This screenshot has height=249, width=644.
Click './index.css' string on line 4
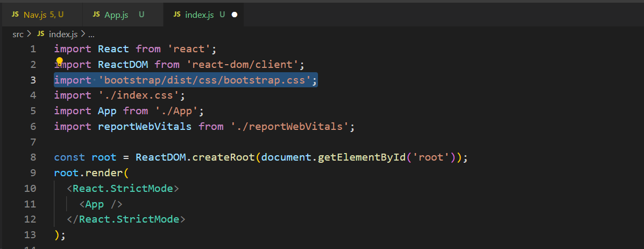point(139,95)
